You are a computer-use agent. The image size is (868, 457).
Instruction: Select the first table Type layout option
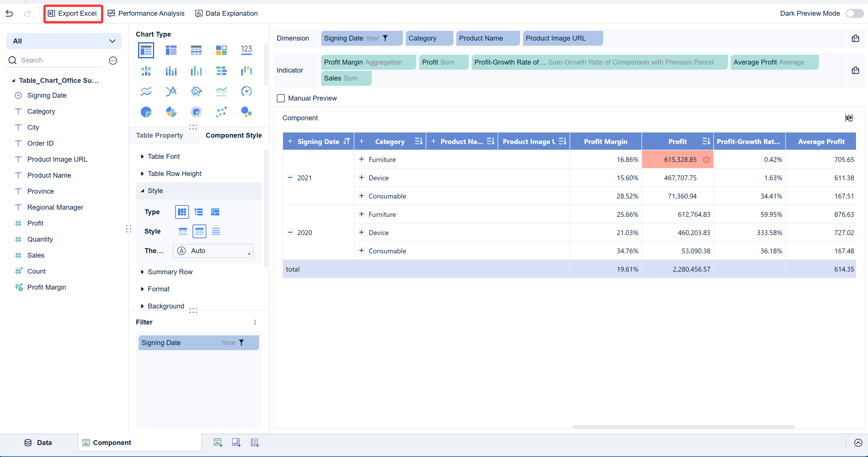(182, 212)
